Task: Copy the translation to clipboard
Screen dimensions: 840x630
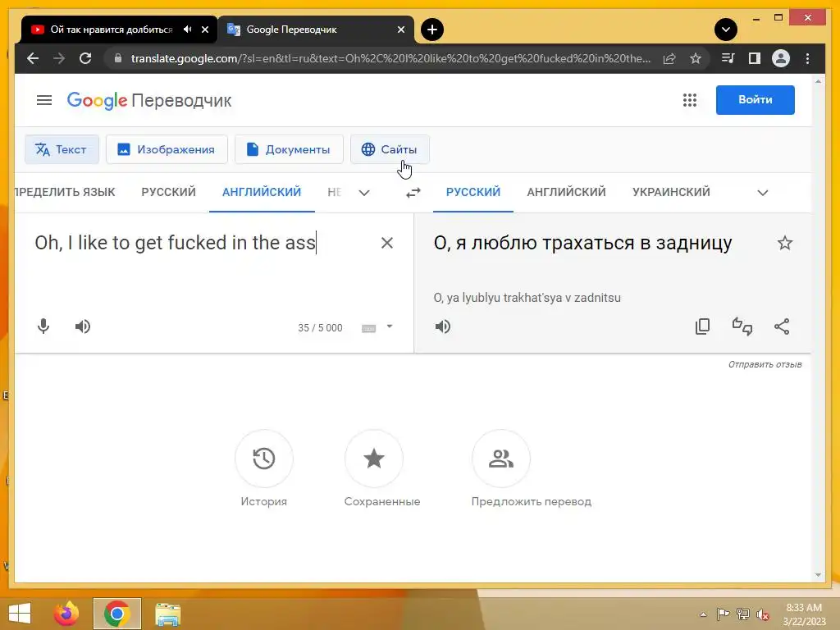Action: tap(702, 326)
